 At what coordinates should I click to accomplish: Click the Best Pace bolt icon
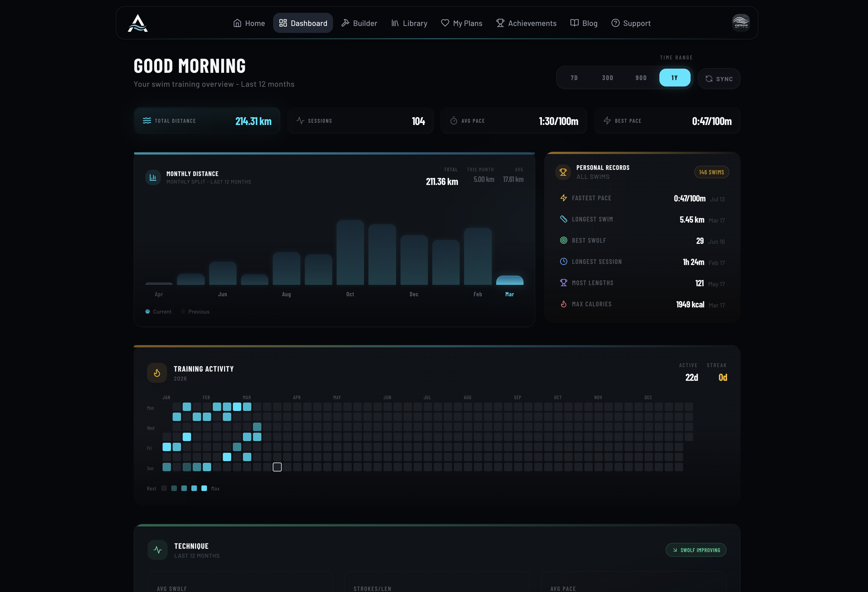click(607, 121)
